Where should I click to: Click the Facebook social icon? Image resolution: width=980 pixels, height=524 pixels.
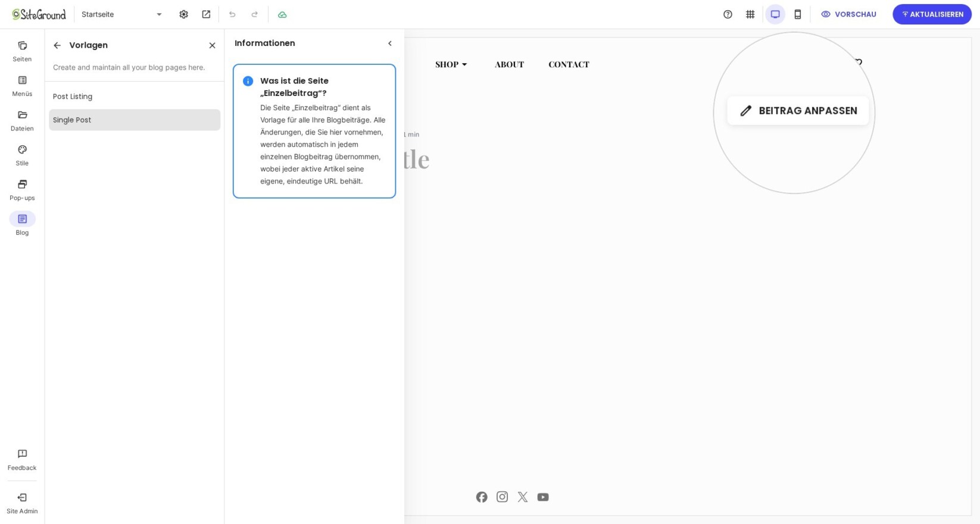[482, 497]
